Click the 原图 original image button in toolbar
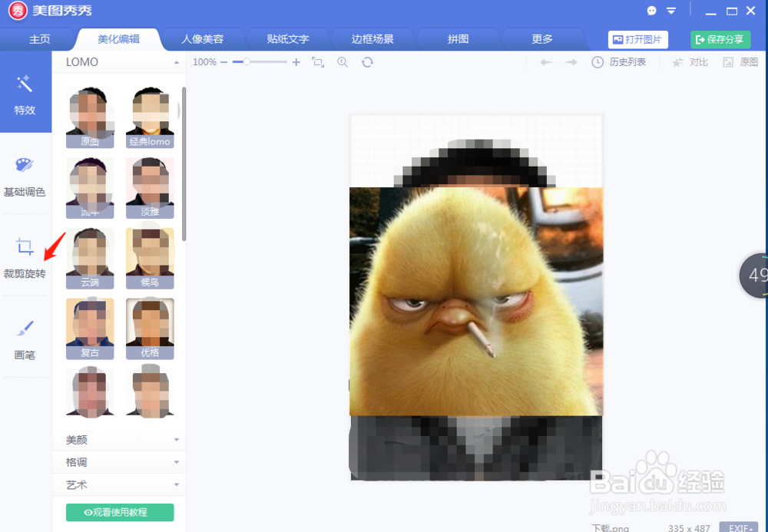Viewport: 768px width, 532px height. point(740,62)
